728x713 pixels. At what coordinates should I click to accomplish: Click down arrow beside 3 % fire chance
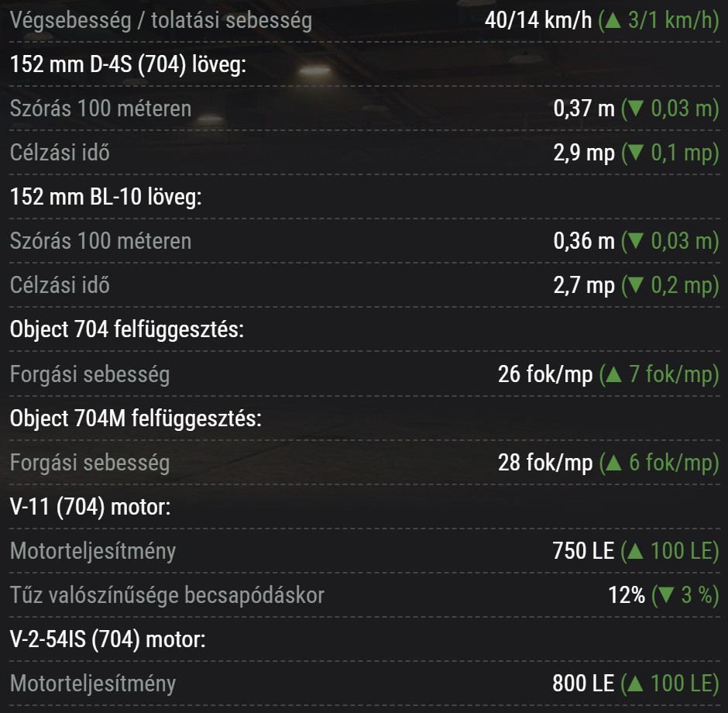[666, 595]
